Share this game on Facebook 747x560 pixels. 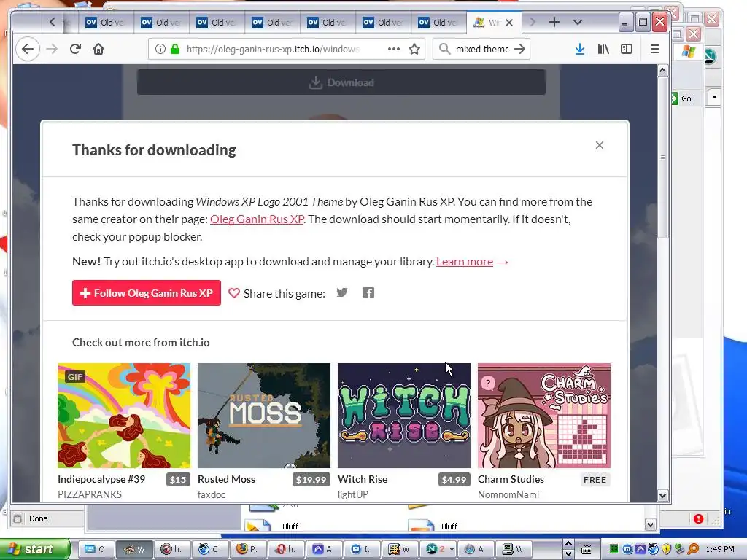[x=368, y=292]
